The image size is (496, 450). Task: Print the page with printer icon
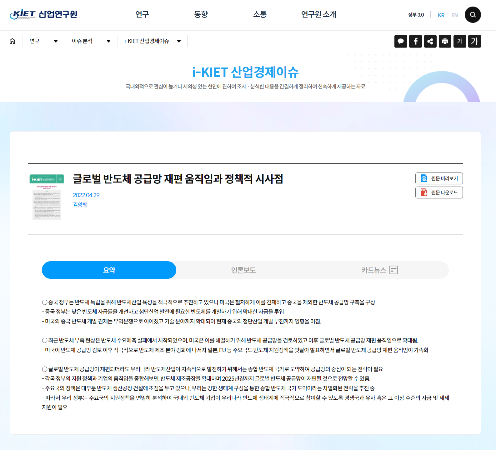445,41
